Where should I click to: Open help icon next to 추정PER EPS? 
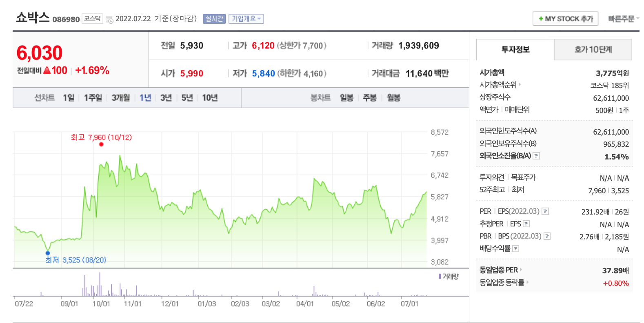click(526, 224)
